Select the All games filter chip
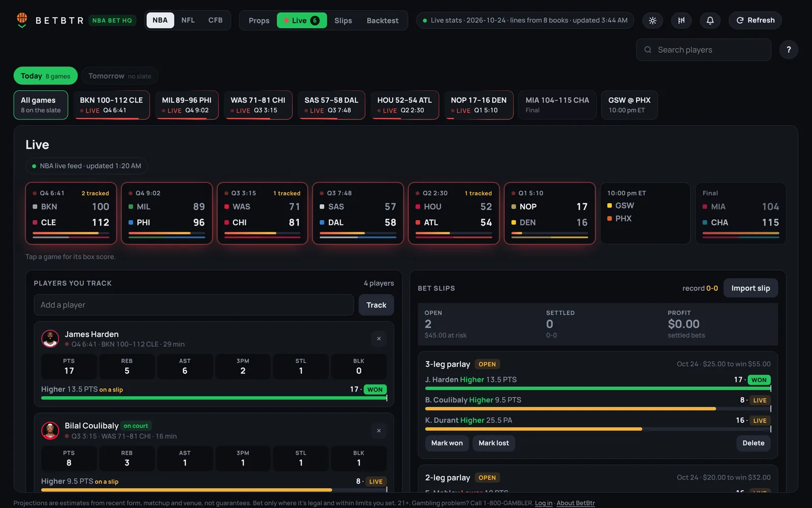 point(41,105)
